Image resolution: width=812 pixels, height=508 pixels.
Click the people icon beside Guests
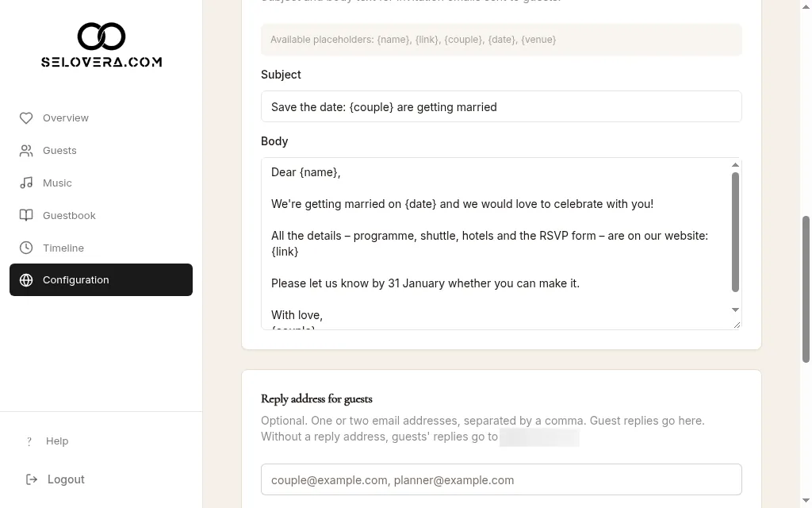click(x=26, y=151)
